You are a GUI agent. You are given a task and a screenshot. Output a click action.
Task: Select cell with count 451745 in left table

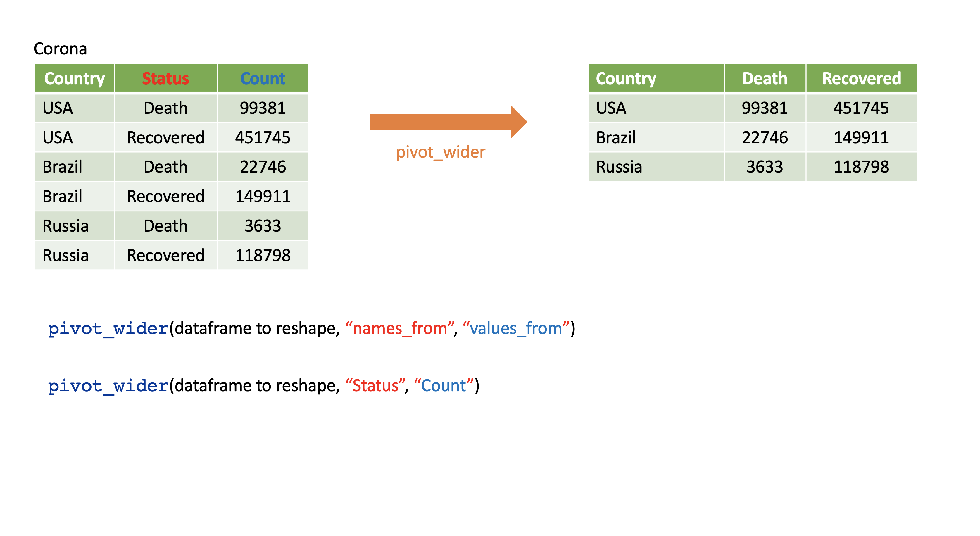(263, 137)
